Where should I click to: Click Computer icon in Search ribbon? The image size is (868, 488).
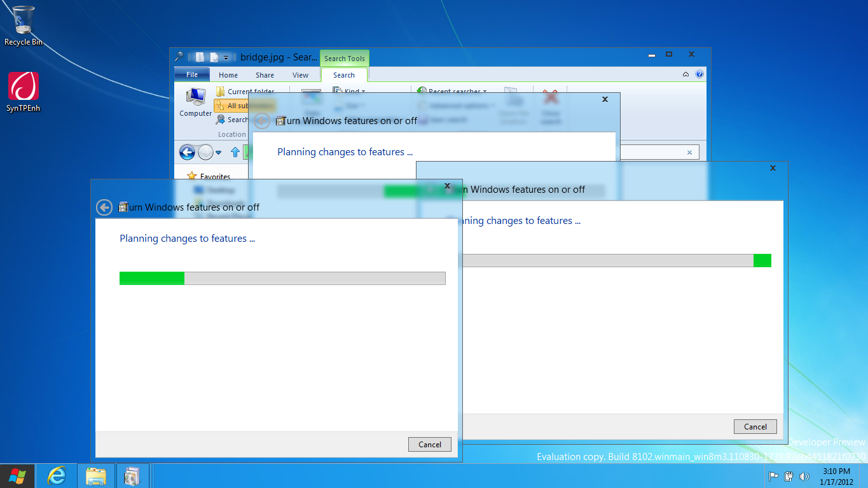[x=195, y=102]
